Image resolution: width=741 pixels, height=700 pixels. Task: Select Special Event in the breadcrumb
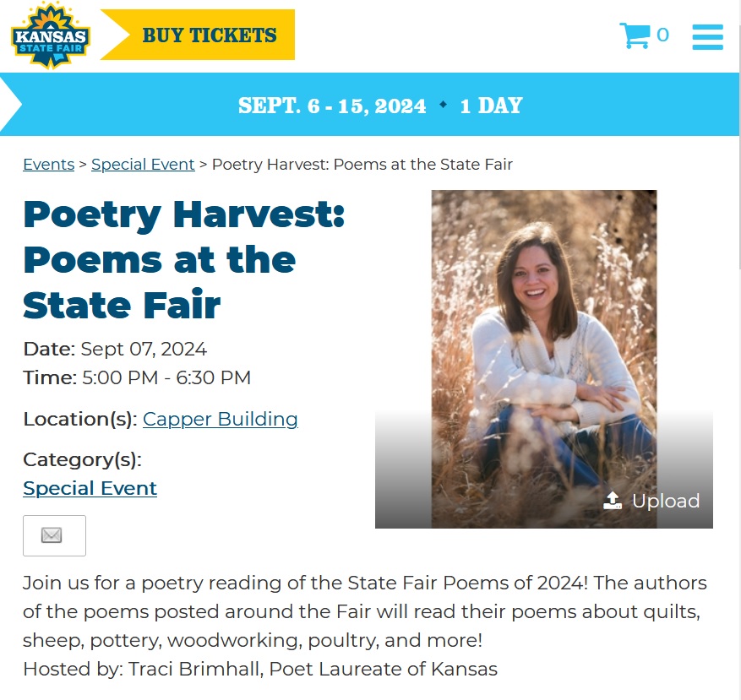click(143, 164)
